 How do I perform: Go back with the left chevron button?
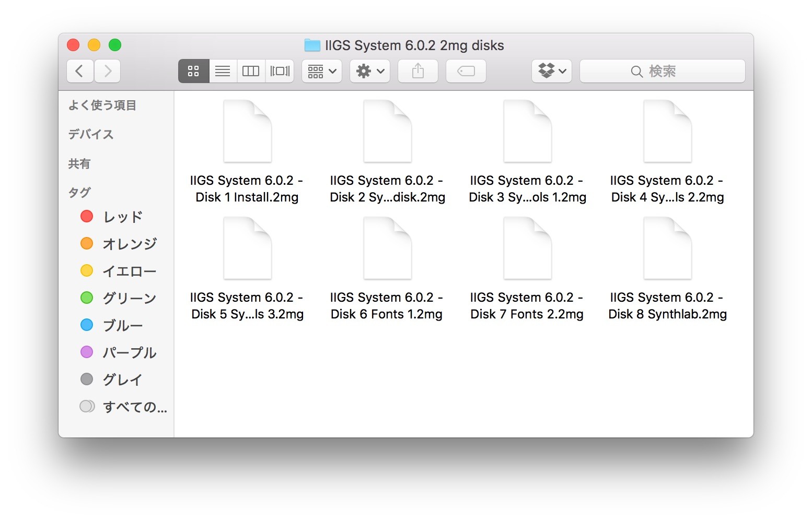tap(80, 71)
